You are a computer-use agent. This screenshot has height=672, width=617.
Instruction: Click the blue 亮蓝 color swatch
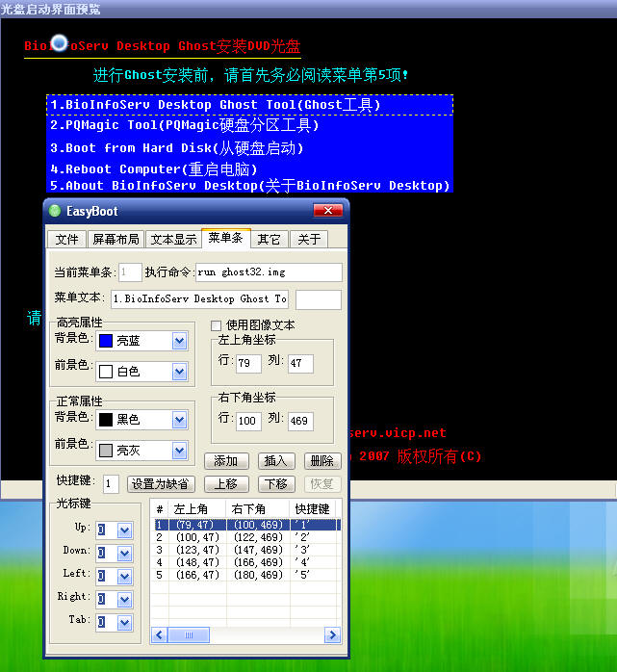[x=106, y=341]
